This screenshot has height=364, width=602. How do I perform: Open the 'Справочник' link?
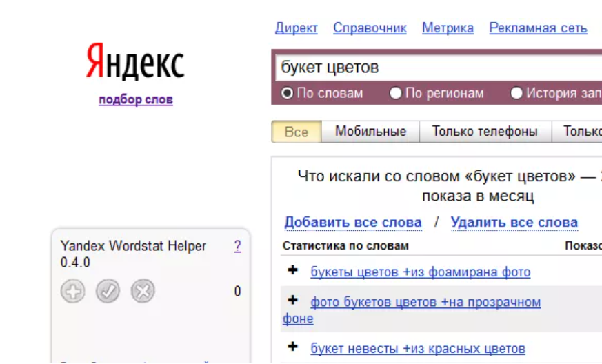(370, 28)
